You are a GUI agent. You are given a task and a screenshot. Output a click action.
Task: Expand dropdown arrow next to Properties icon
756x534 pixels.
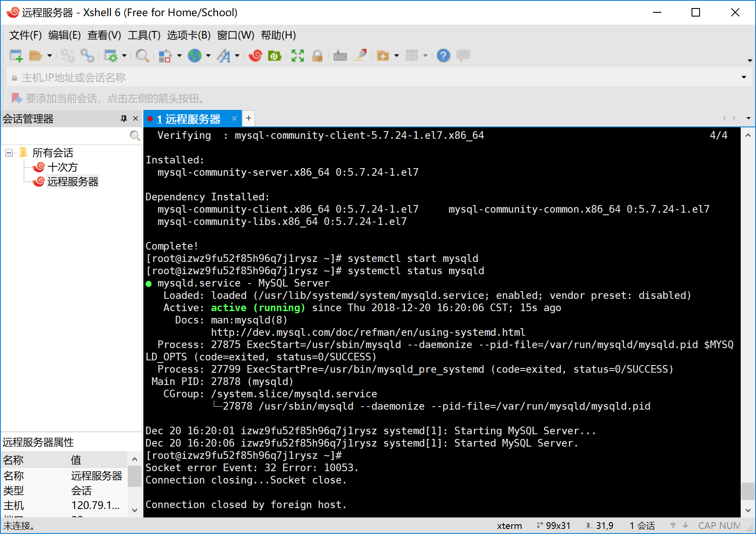pyautogui.click(x=124, y=56)
